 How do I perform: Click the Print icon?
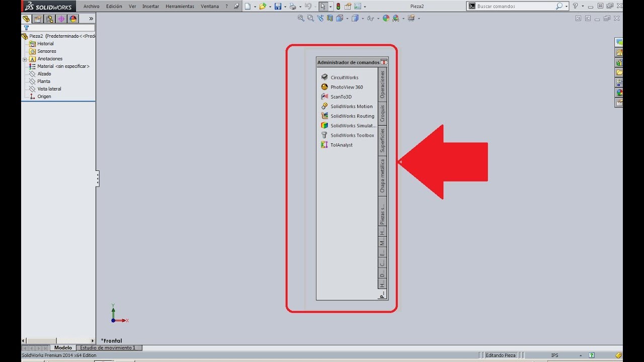[x=292, y=7]
